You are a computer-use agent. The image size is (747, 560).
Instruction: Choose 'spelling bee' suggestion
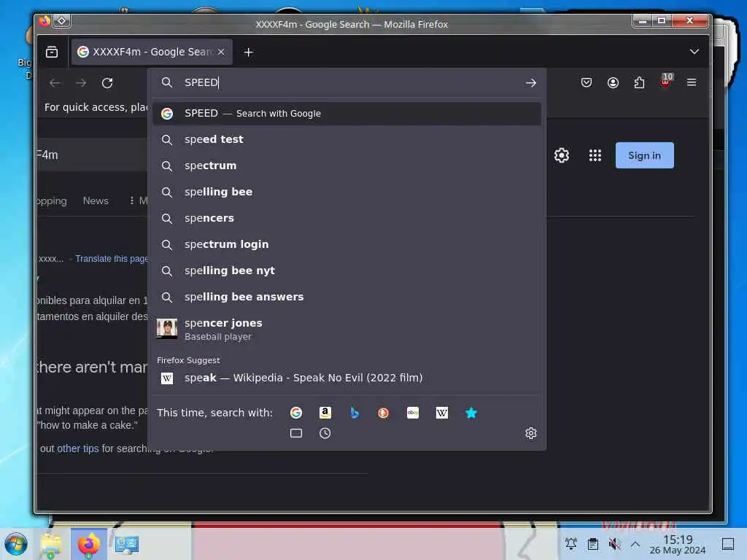(x=347, y=192)
